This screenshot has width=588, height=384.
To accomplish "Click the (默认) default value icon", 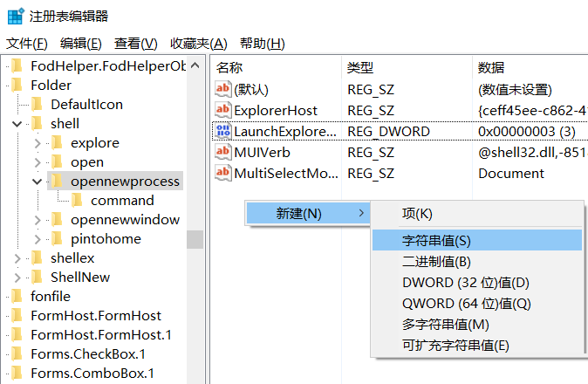I will point(223,89).
